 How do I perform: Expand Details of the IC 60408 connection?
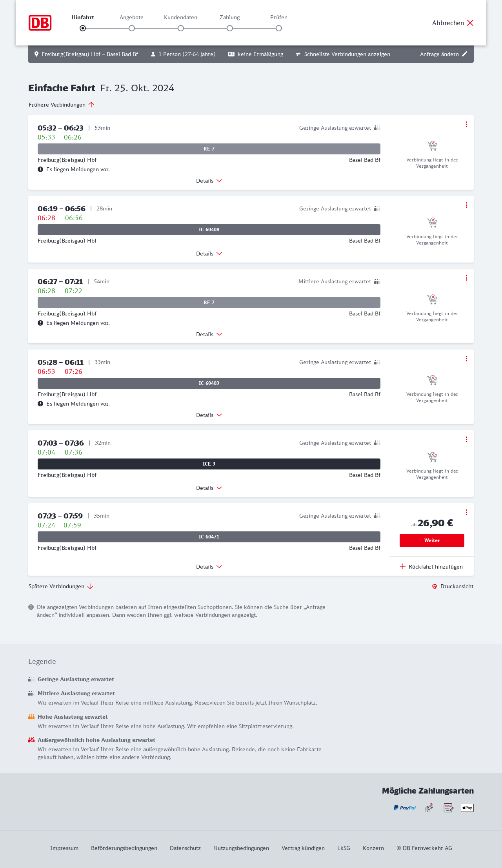tap(209, 254)
